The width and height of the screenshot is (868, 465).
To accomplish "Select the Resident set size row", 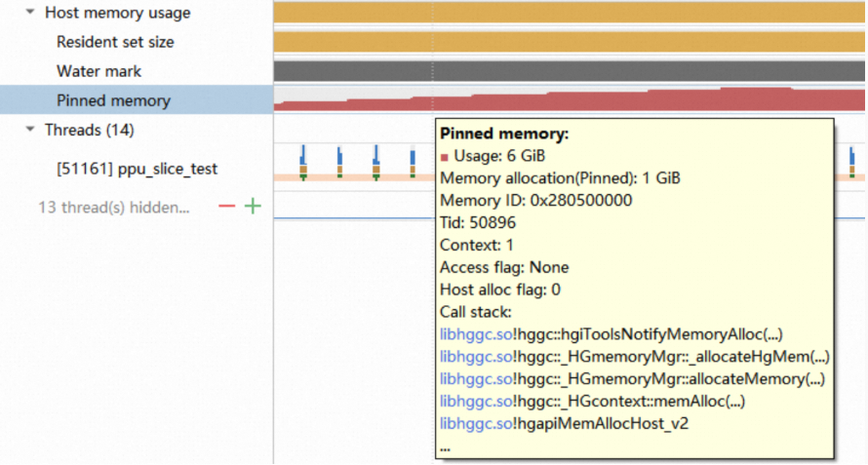I will [137, 42].
